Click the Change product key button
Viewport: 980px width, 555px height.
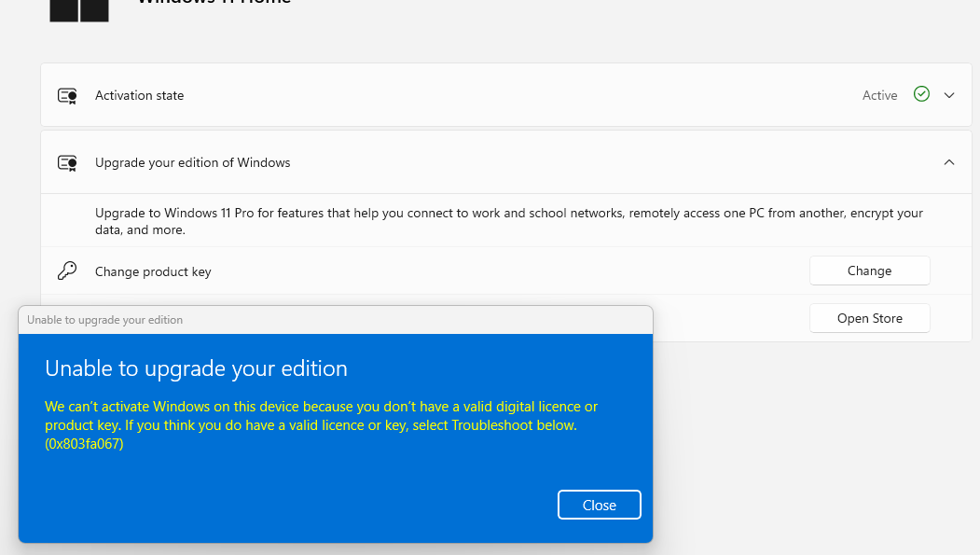point(869,271)
